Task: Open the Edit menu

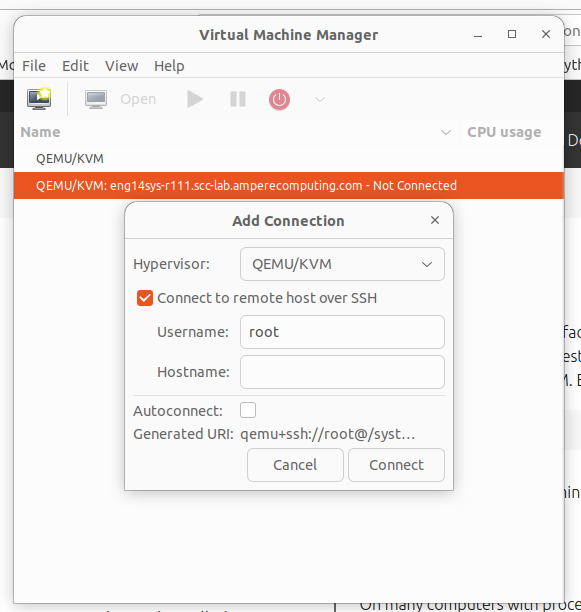Action: (75, 66)
